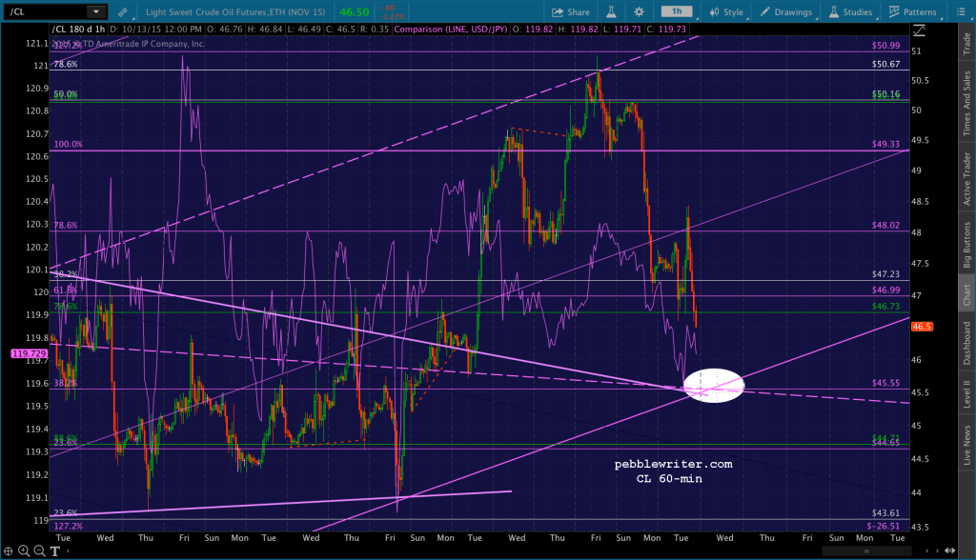Image resolution: width=976 pixels, height=560 pixels.
Task: Click the $47.23 level label
Action: pyautogui.click(x=885, y=274)
